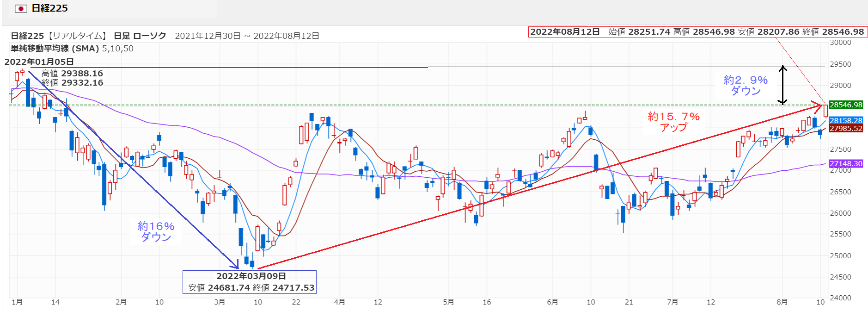Select 安値 24681.74 終値 24717.53 text
Viewport: 868px width, 311px height.
point(251,287)
